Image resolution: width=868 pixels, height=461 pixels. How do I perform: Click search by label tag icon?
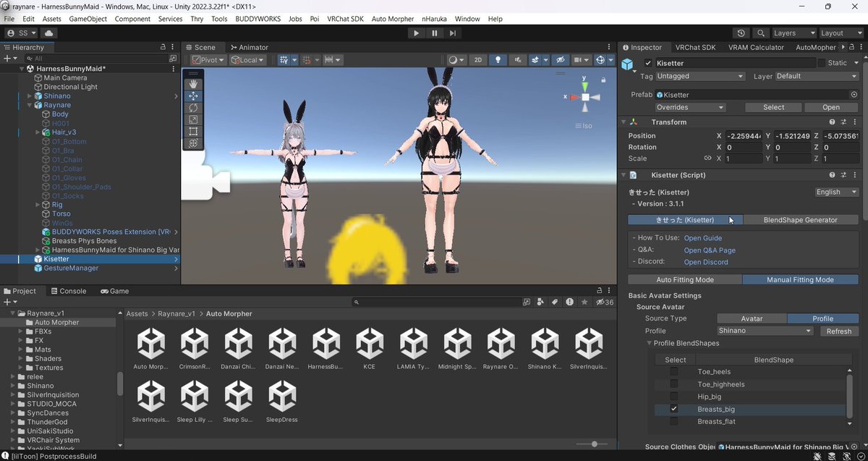click(x=556, y=302)
